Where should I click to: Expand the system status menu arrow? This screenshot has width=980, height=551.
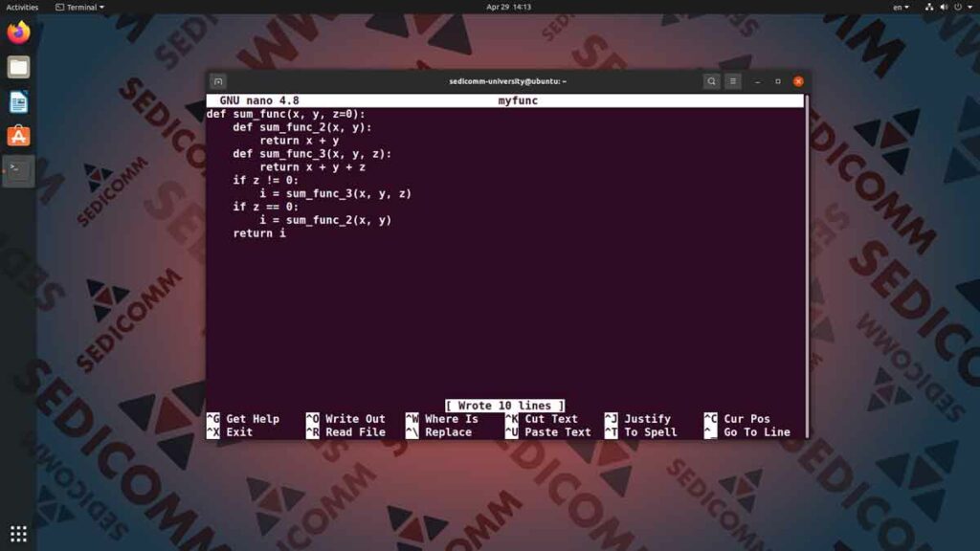pos(970,7)
